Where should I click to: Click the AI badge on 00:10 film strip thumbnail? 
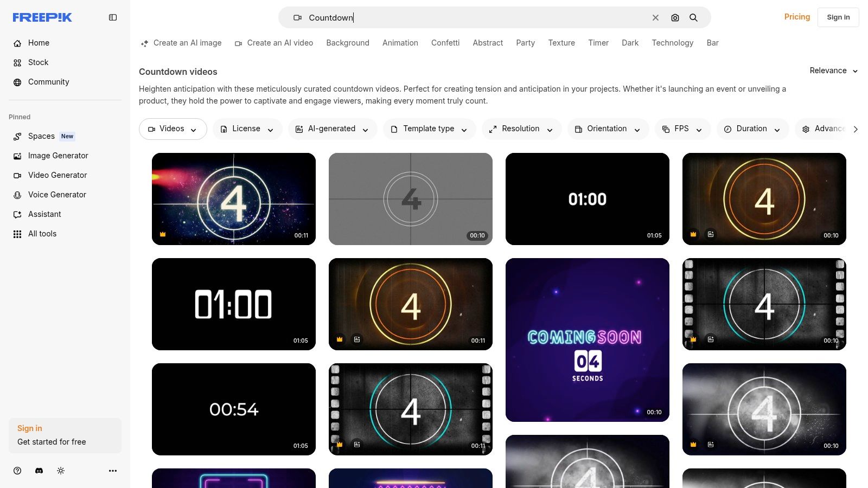click(711, 339)
